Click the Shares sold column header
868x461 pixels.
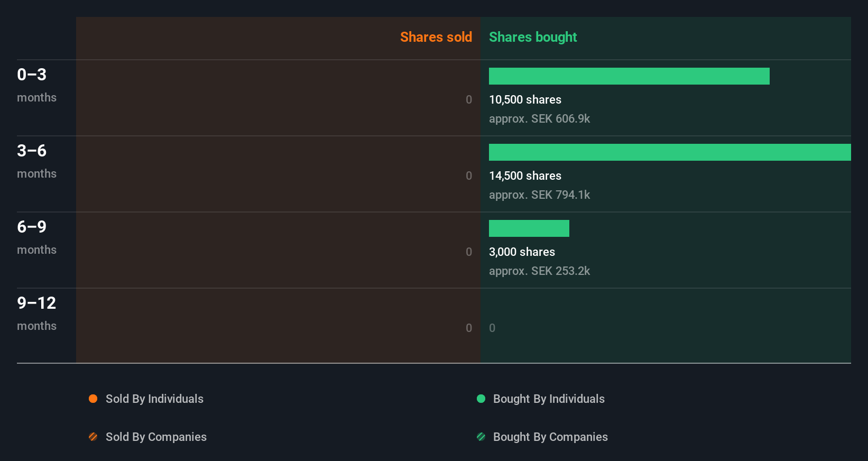[x=436, y=37]
